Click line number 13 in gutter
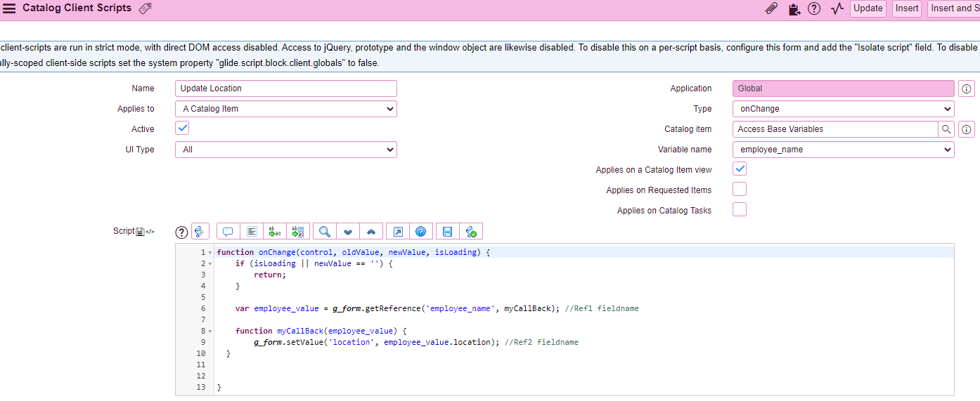 (201, 387)
